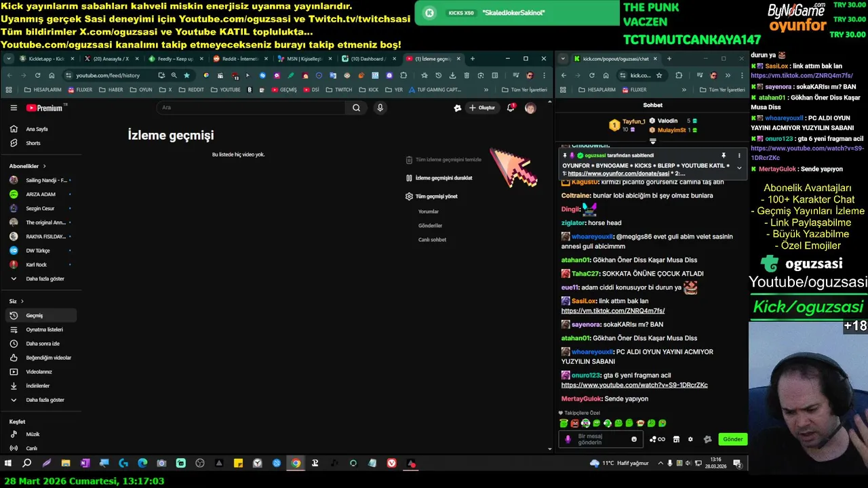This screenshot has width=868, height=488.
Task: Click the Bir mesaj gönderin chat input
Action: pyautogui.click(x=600, y=439)
